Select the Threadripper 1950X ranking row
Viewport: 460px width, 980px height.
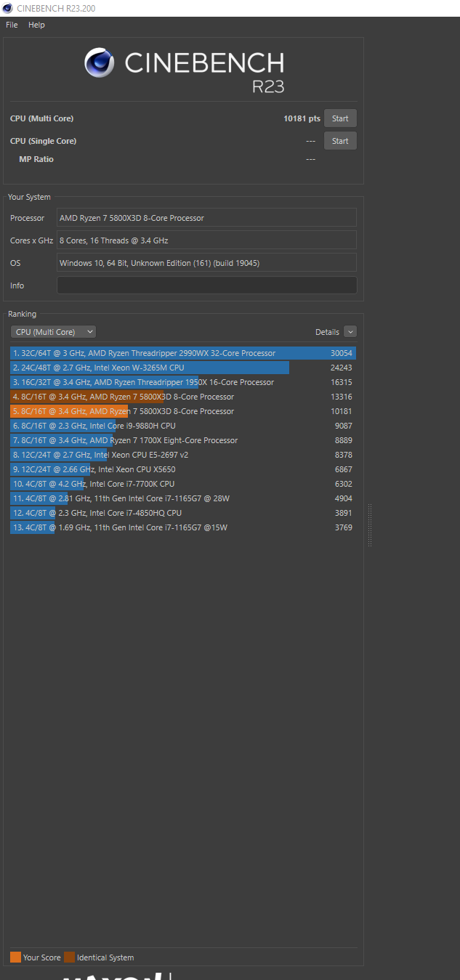coord(183,382)
